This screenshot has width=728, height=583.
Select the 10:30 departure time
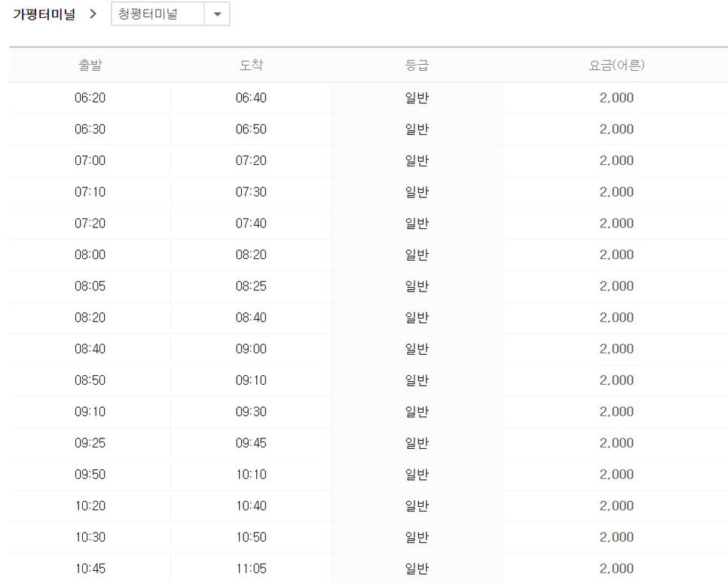[x=90, y=537]
